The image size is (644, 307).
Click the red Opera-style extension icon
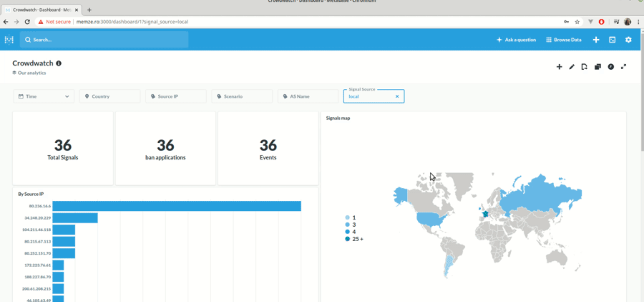602,22
